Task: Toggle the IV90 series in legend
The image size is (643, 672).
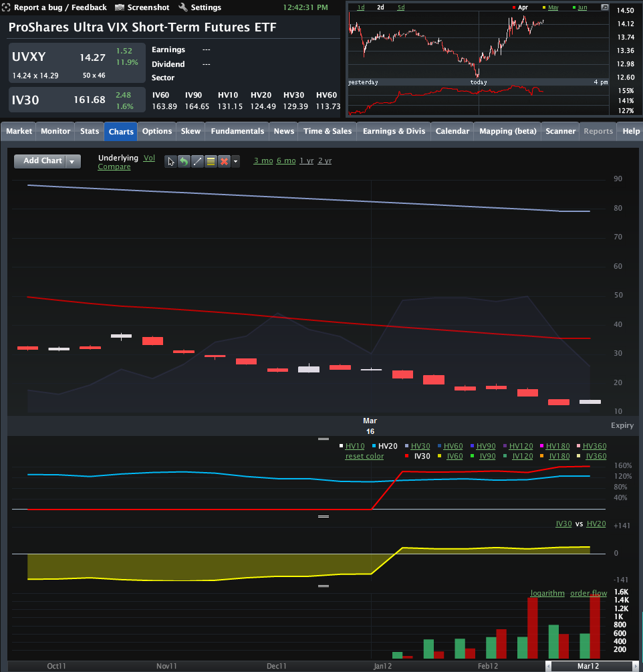Action: click(x=487, y=457)
